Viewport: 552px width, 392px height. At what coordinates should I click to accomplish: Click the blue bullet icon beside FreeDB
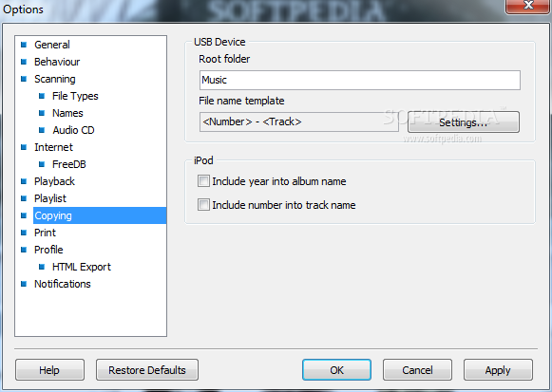pos(42,164)
